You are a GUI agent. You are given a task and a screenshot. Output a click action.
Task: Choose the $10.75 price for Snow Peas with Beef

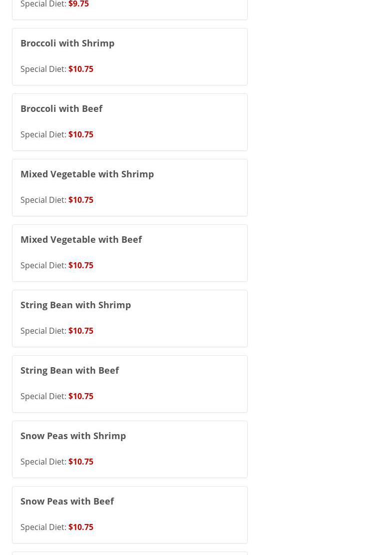(81, 527)
